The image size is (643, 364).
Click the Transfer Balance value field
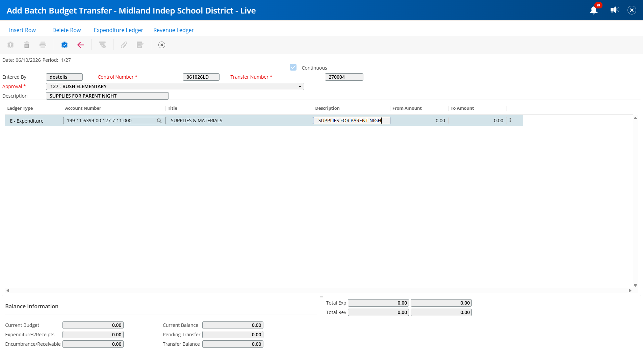233,344
